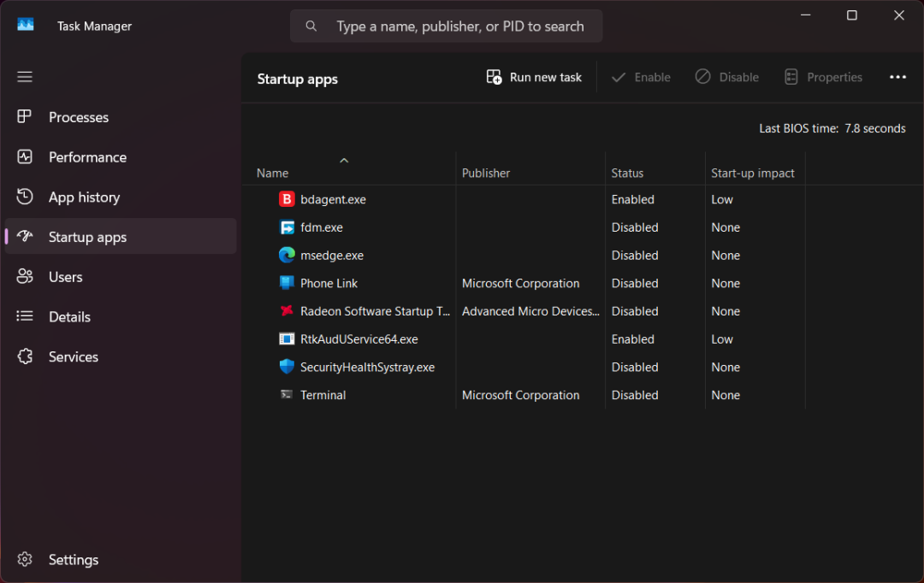924x583 pixels.
Task: Toggle the hamburger navigation menu
Action: tap(25, 77)
